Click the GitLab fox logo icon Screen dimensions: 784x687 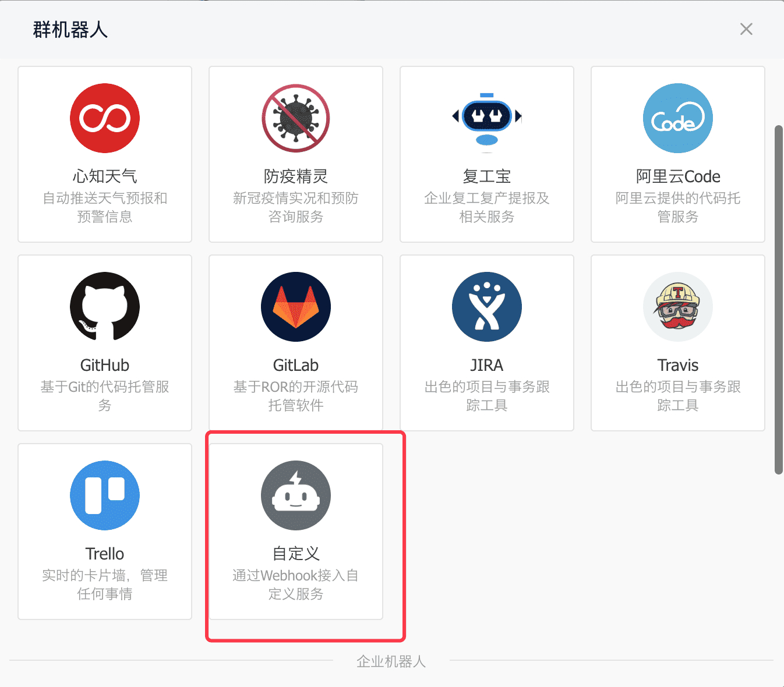click(296, 307)
